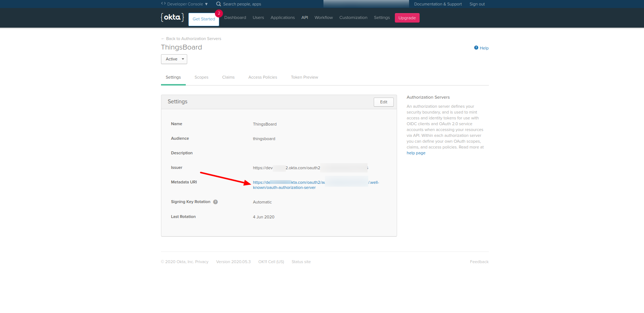Click the search magnifier icon
This screenshot has height=313, width=644.
tap(219, 4)
